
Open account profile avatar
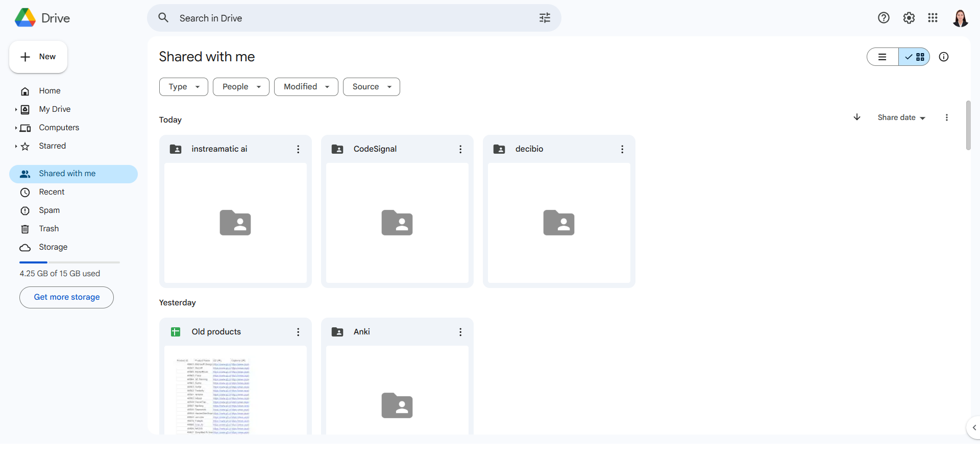click(960, 18)
